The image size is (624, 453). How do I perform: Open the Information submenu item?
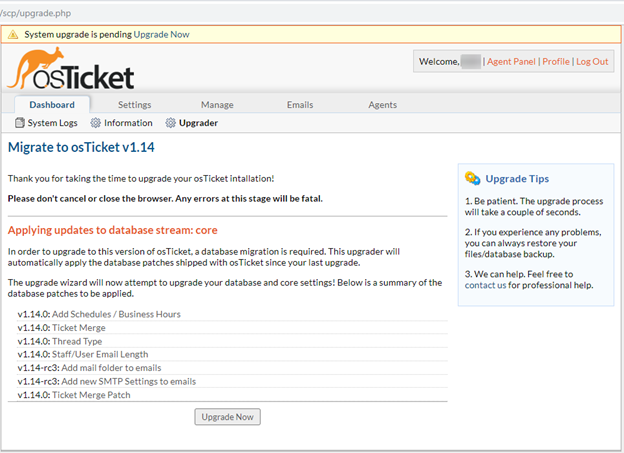(128, 123)
